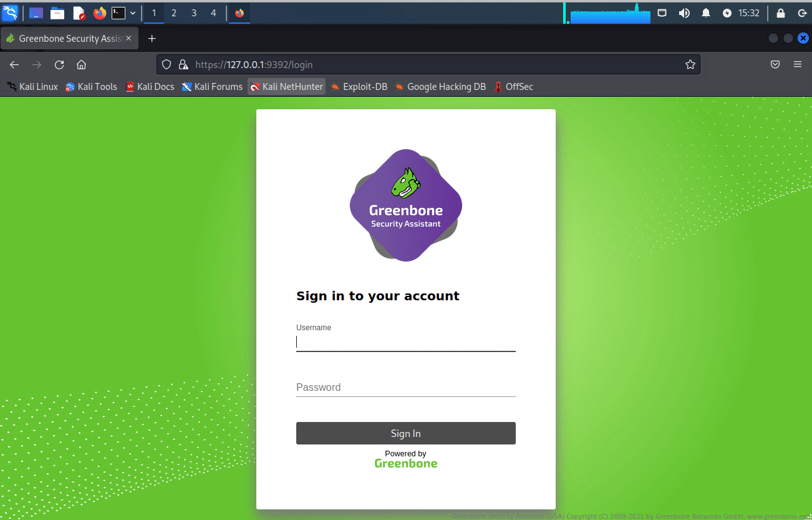This screenshot has width=812, height=520.
Task: Open the power manager tray icon
Action: [x=727, y=13]
